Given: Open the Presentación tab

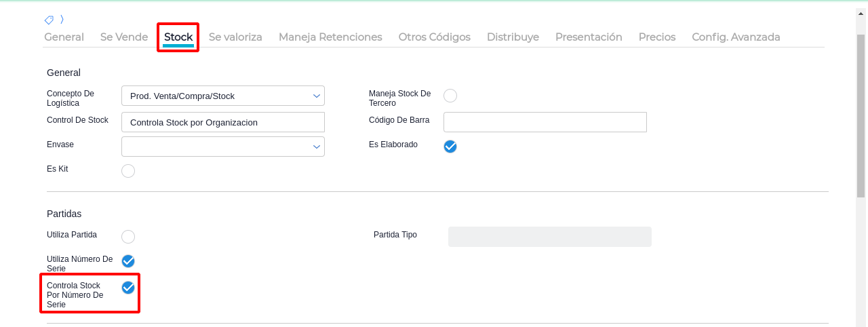Looking at the screenshot, I should pyautogui.click(x=589, y=37).
